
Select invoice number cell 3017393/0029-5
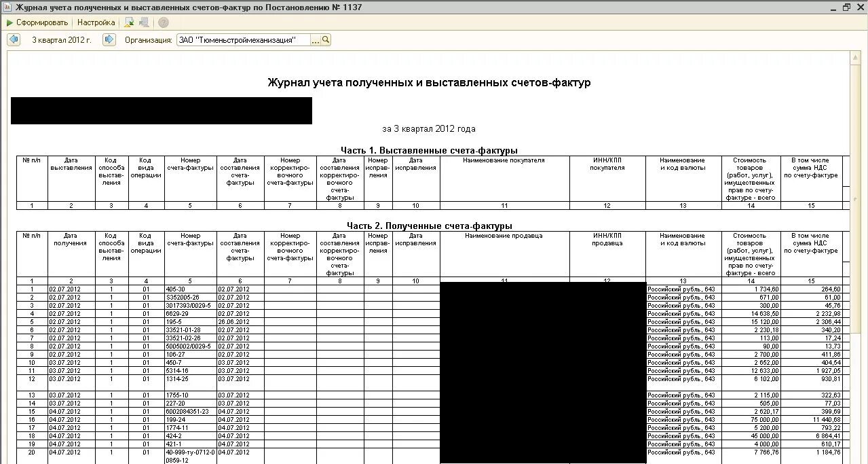click(x=191, y=306)
